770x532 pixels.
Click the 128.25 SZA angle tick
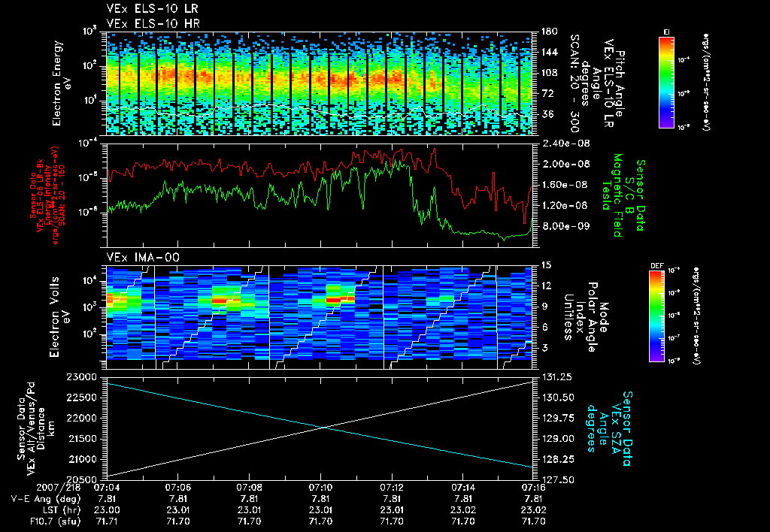(556, 459)
